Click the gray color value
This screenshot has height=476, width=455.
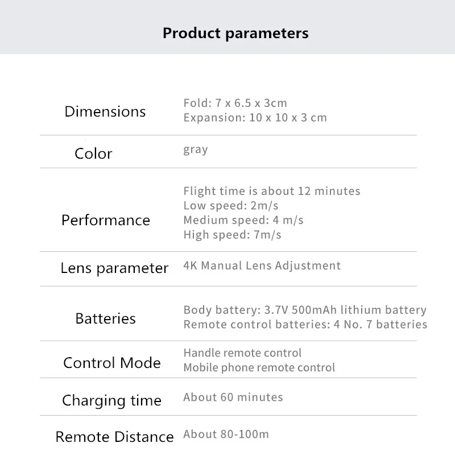196,150
